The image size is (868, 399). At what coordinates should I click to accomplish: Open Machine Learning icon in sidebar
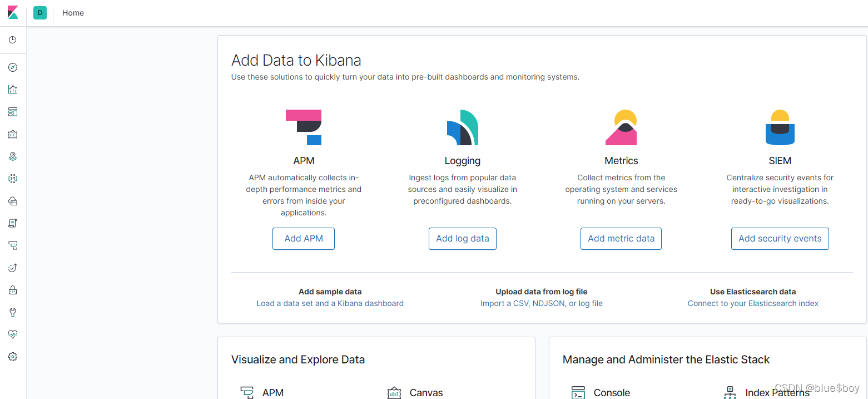click(13, 179)
